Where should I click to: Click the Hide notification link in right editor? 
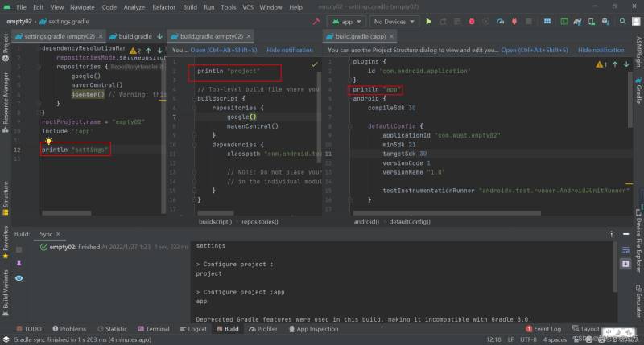coord(601,50)
